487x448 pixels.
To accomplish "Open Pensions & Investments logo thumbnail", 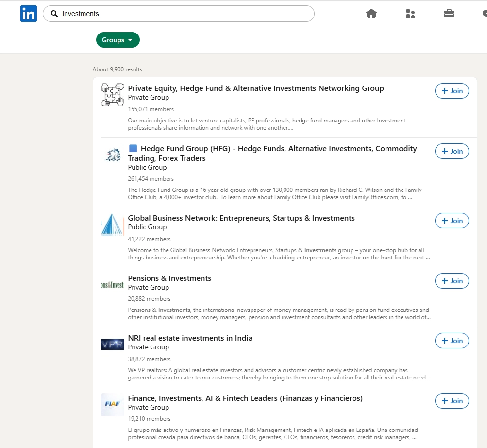I will tap(113, 285).
